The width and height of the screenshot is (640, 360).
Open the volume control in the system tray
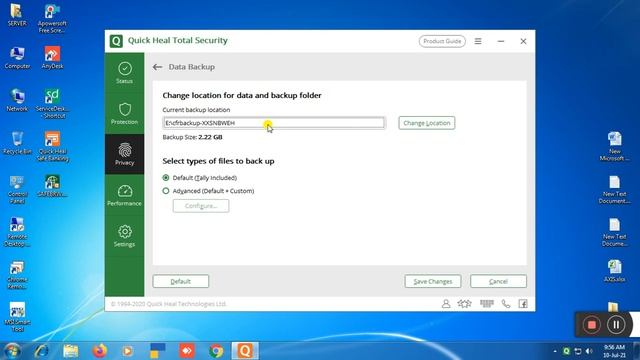coord(589,351)
